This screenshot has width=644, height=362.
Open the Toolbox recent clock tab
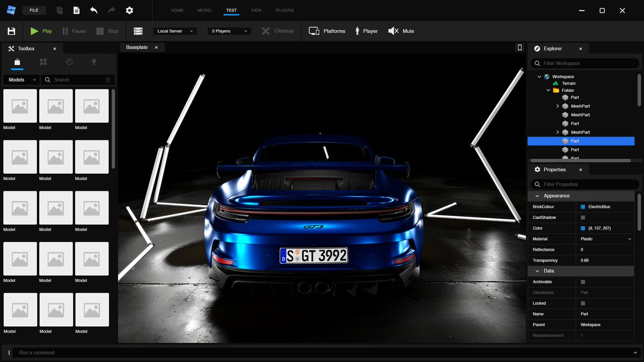point(69,62)
